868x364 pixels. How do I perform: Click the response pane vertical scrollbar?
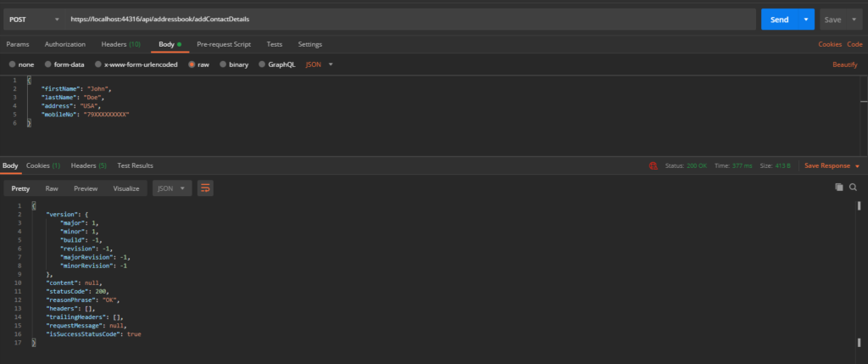[x=860, y=276]
